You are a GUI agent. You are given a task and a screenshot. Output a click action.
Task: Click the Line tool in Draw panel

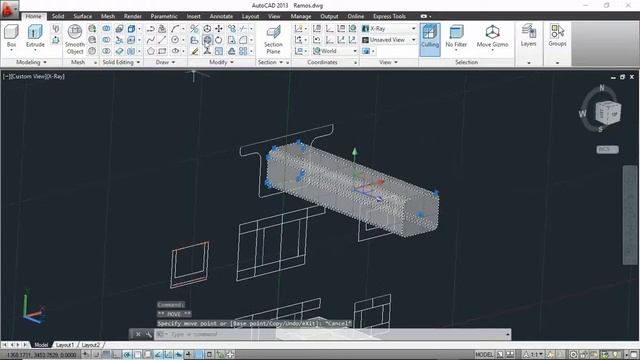click(162, 40)
